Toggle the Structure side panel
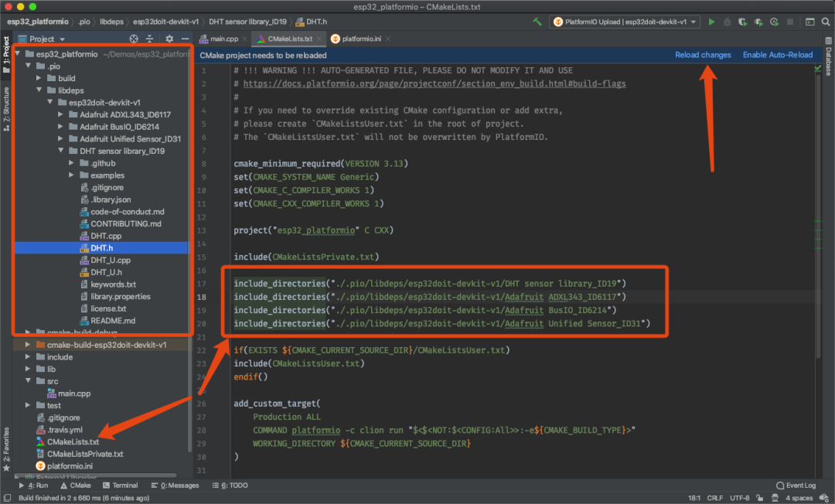The width and height of the screenshot is (835, 504). pyautogui.click(x=6, y=105)
